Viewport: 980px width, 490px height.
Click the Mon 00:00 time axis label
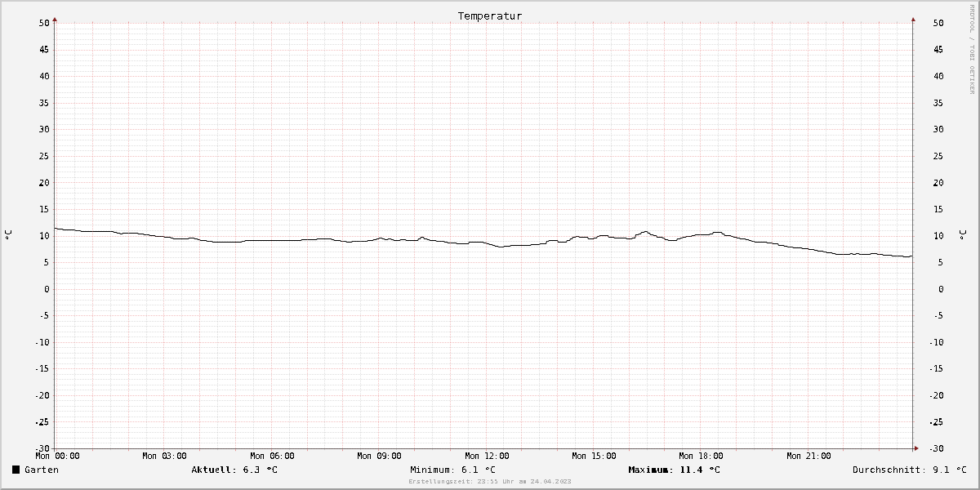point(57,456)
